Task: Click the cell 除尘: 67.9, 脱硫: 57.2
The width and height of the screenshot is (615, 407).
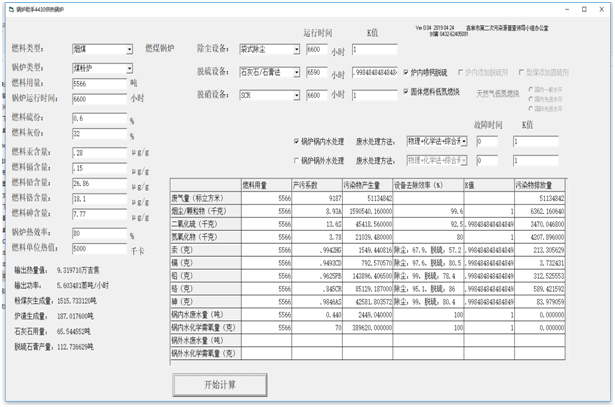Action: [428, 250]
